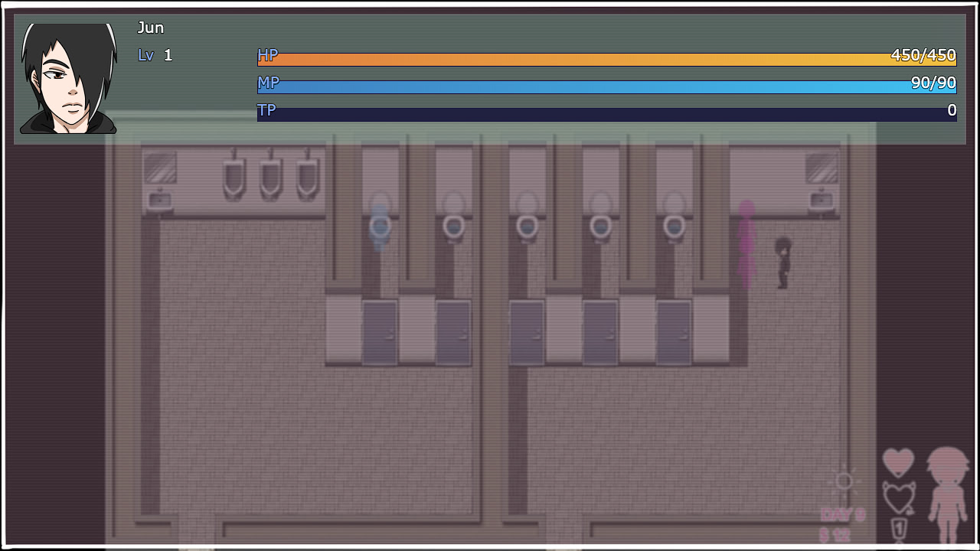Click the solid pink heart icon
The height and width of the screenshot is (551, 980).
point(898,462)
